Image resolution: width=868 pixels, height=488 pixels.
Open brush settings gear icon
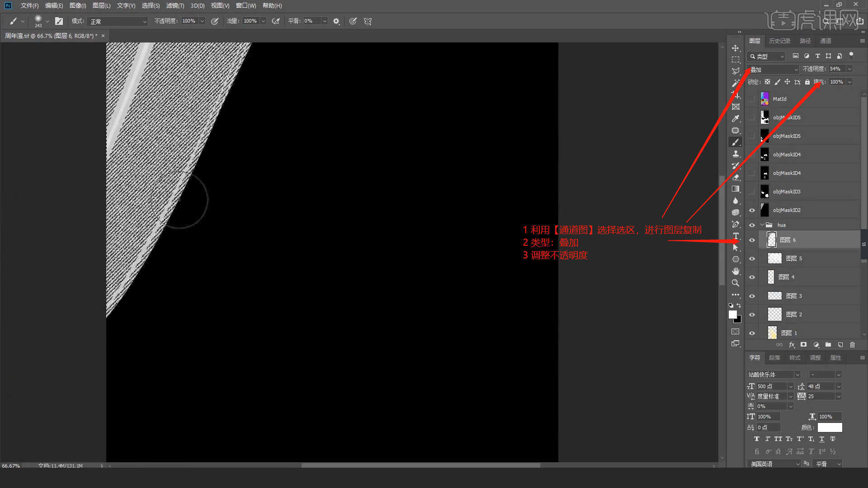click(336, 21)
